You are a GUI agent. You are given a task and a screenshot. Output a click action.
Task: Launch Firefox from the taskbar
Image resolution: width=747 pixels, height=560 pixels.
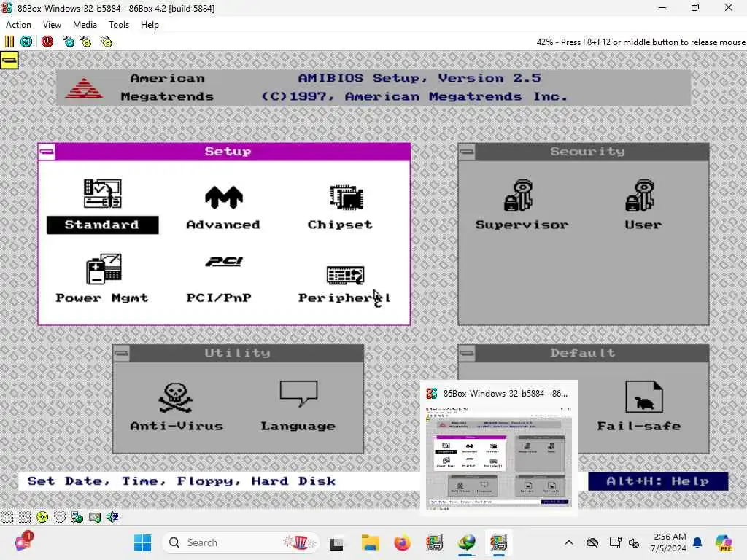point(403,542)
